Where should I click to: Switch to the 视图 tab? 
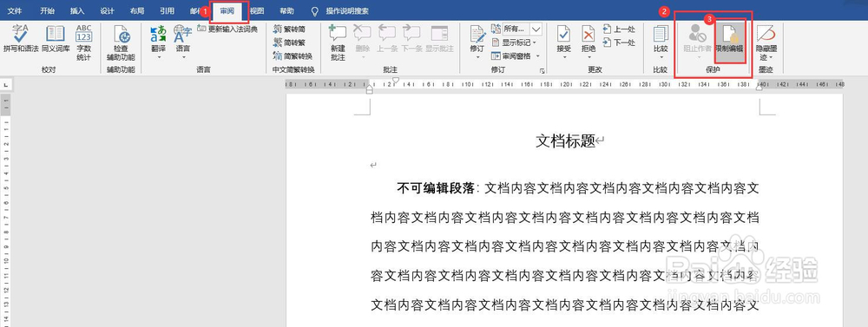(257, 11)
